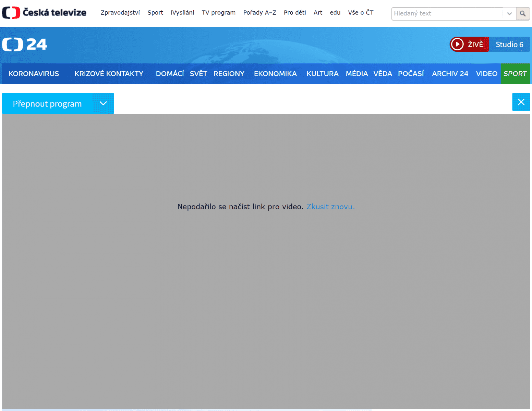532x411 pixels.
Task: Open the KORONAVIRUS section
Action: [34, 74]
